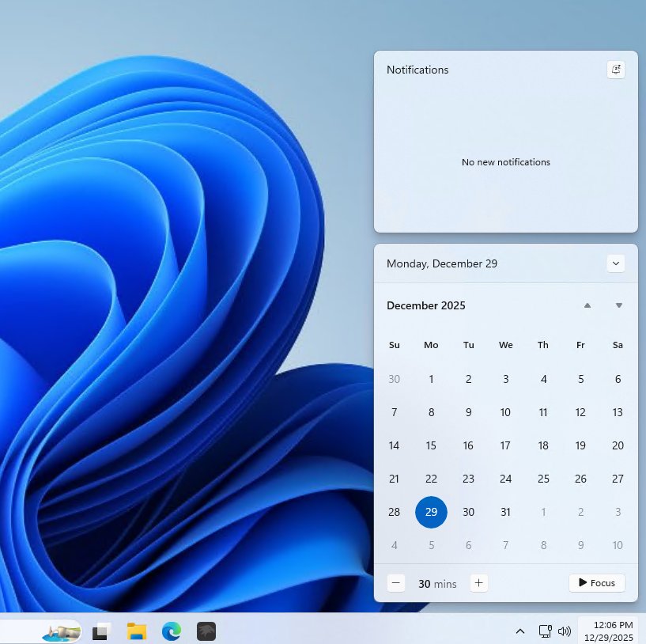
Task: Open the network status tray icon
Action: coord(545,631)
